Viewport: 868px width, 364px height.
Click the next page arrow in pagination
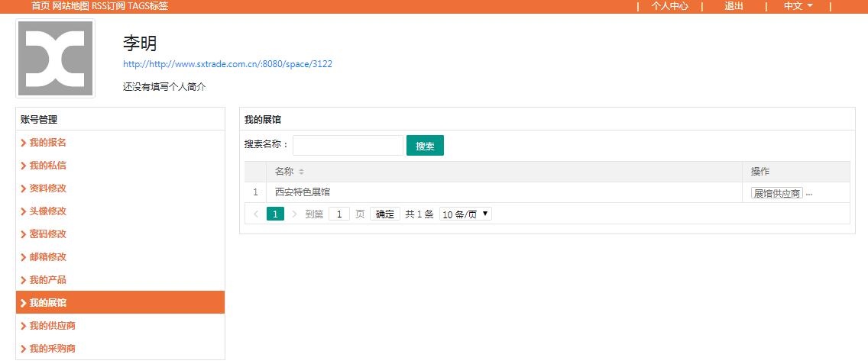click(294, 214)
